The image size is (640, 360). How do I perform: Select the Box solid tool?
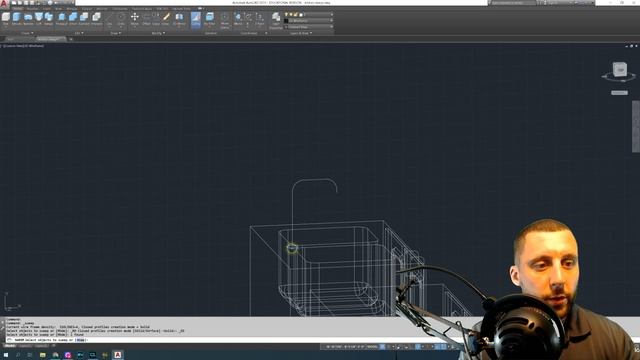pos(6,18)
